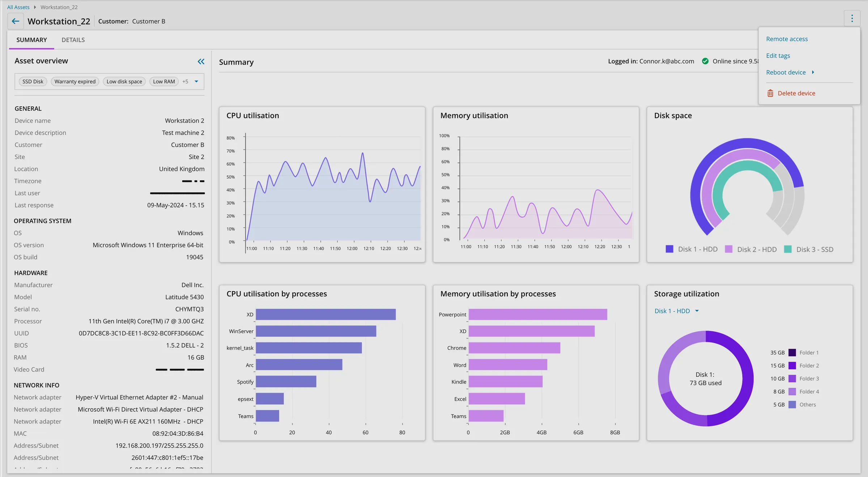Click the Powerpoint memory bar
The width and height of the screenshot is (868, 477).
click(x=538, y=314)
